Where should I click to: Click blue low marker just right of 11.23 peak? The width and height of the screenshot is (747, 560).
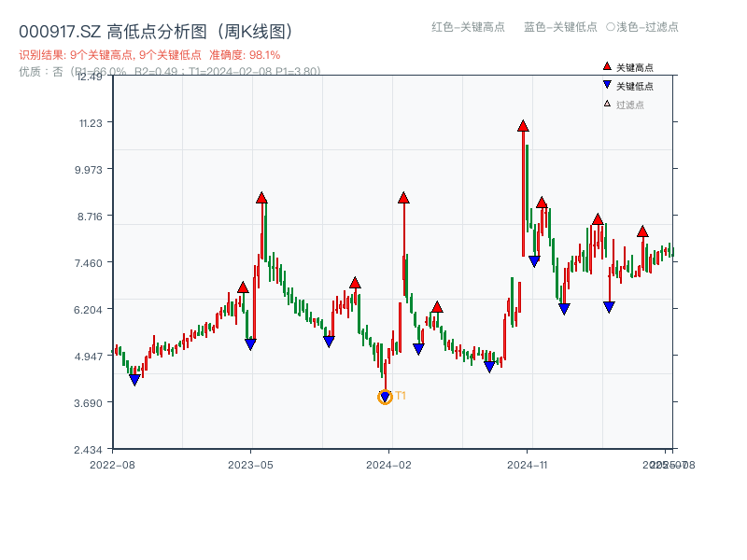(534, 261)
